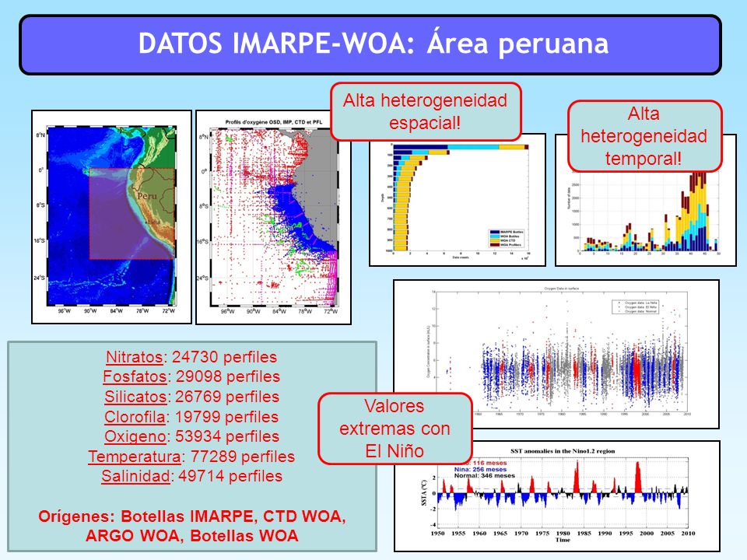Select the SST anomalies Nino1.2 chart
The image size is (747, 560).
point(557,495)
